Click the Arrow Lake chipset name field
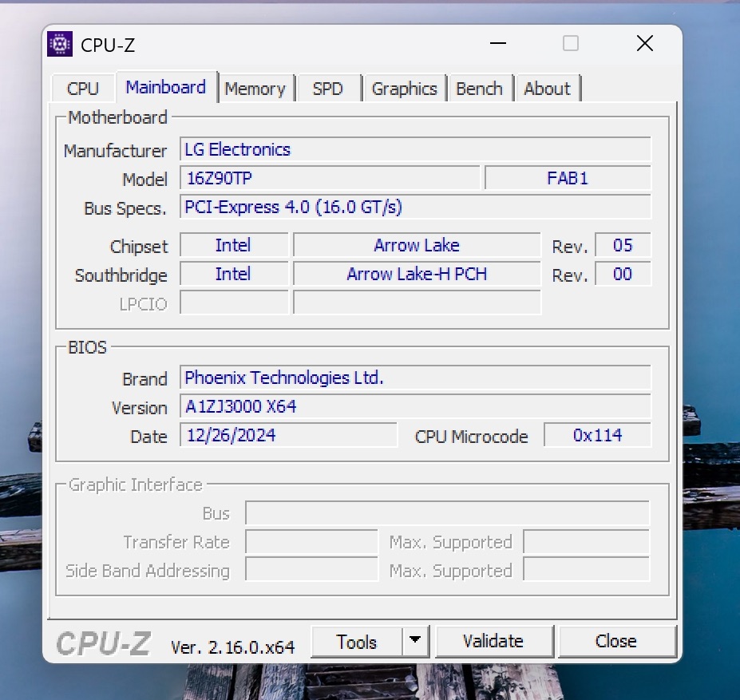The image size is (740, 700). (x=417, y=246)
